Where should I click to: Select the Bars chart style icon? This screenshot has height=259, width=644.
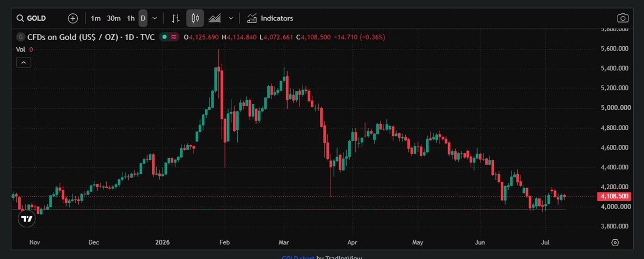point(175,18)
